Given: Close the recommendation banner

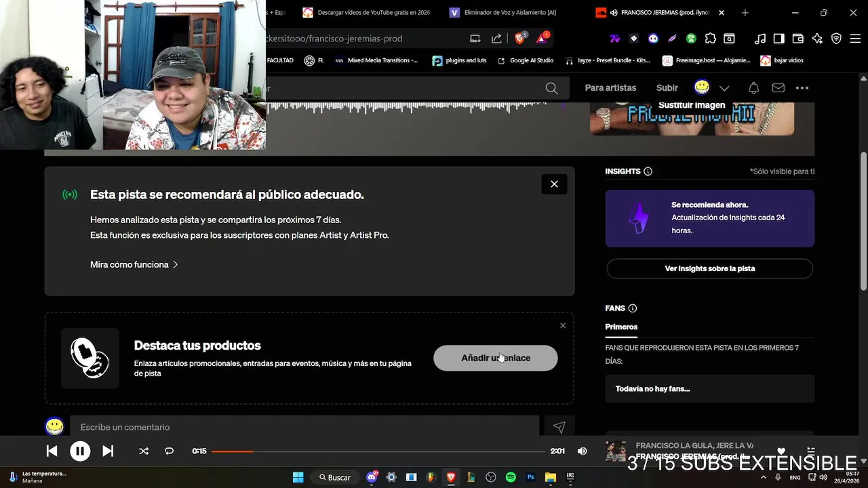Looking at the screenshot, I should click(554, 184).
